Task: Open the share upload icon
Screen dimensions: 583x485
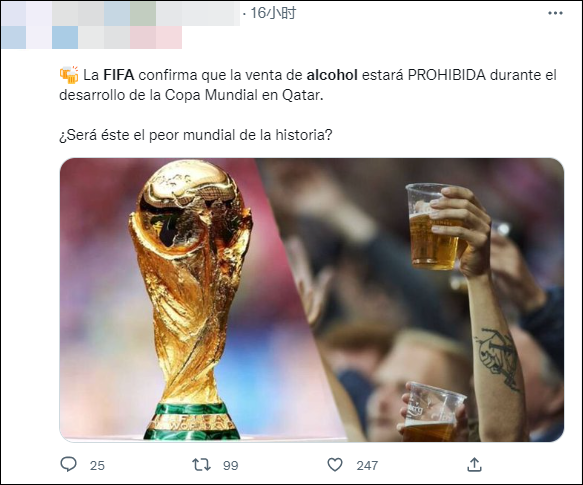Action: point(474,465)
